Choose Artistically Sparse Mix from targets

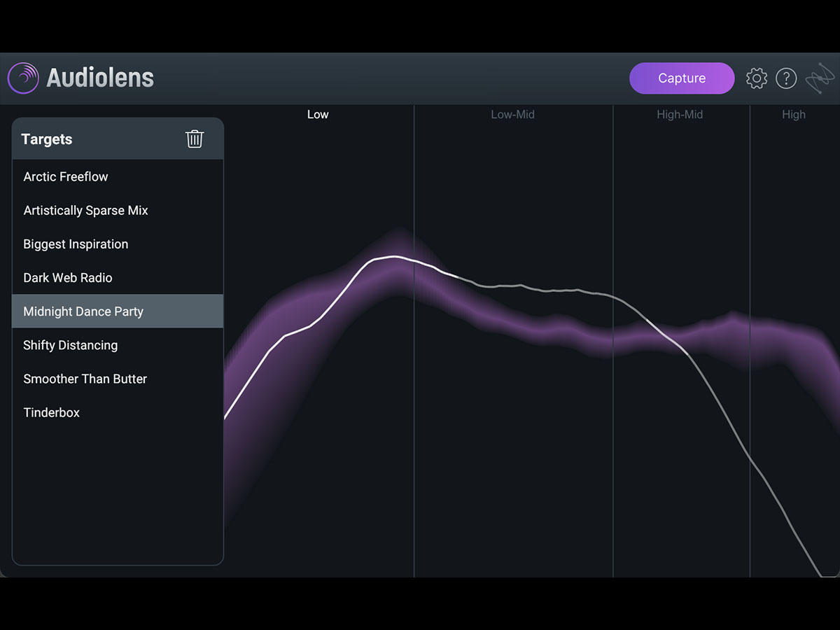coord(85,210)
